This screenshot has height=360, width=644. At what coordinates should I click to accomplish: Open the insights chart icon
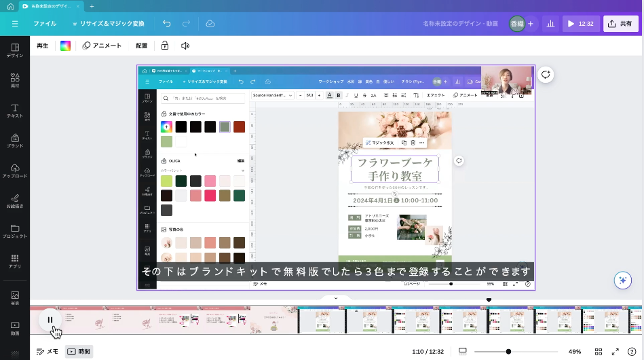pos(551,24)
